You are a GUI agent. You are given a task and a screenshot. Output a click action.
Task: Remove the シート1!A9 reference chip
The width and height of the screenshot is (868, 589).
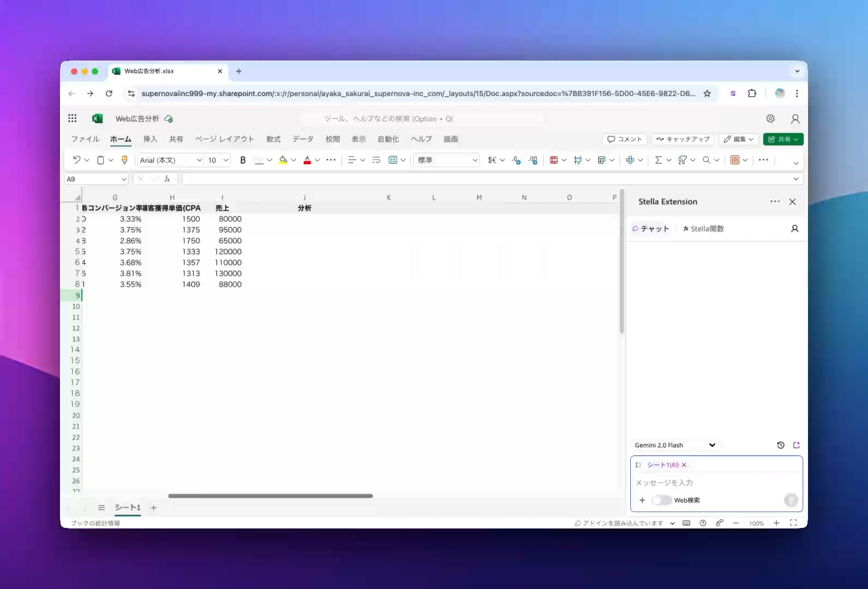pyautogui.click(x=684, y=465)
